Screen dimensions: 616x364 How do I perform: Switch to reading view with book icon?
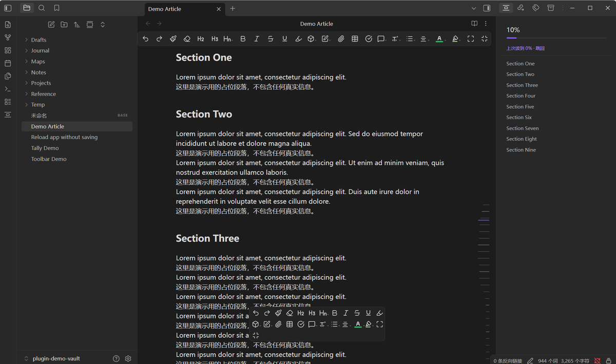click(474, 24)
